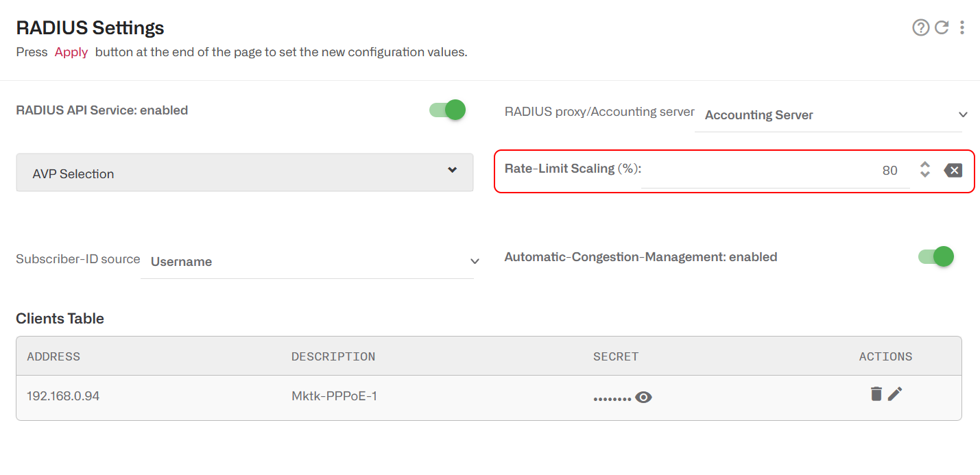980x475 pixels.
Task: Open the help question-mark icon
Action: 920,27
